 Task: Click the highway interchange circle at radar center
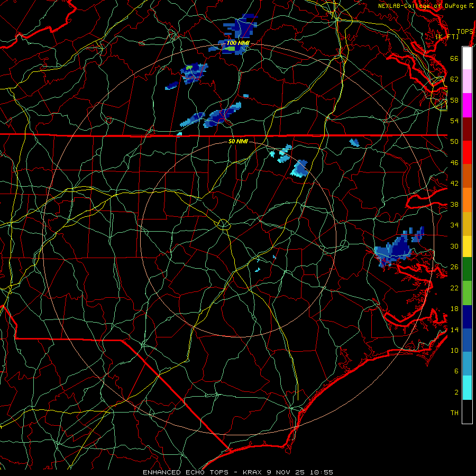(x=223, y=224)
